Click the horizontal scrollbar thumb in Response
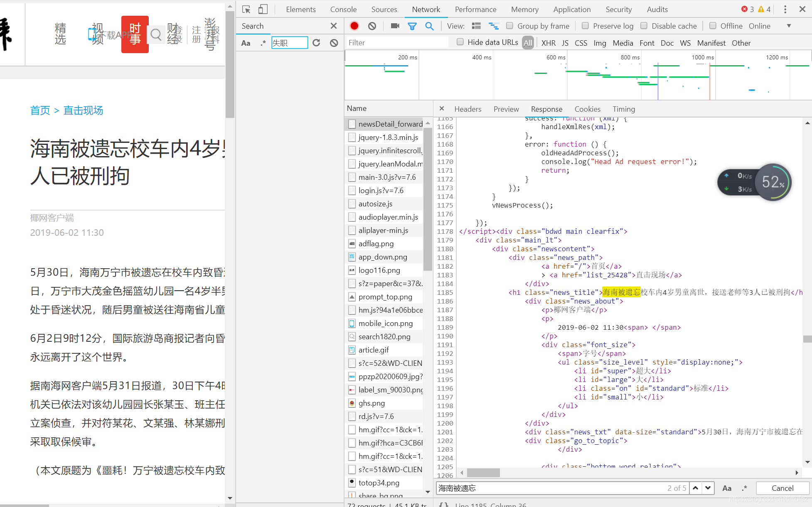 click(483, 473)
